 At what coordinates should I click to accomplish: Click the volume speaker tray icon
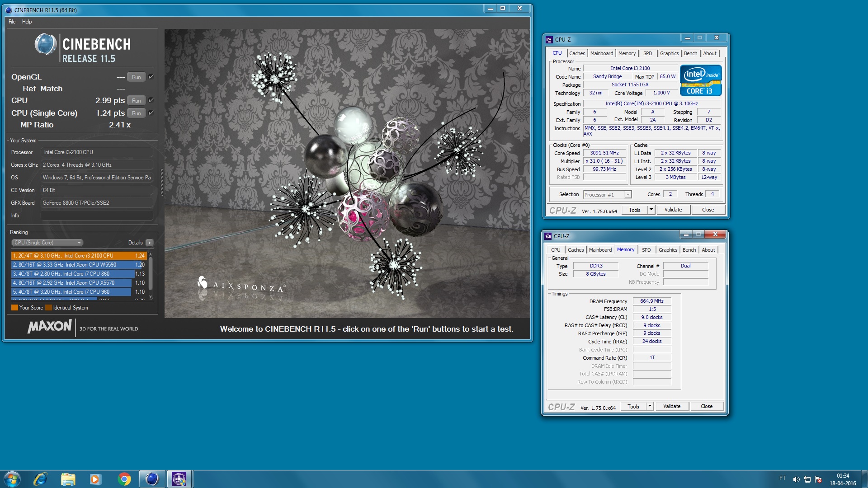[796, 479]
